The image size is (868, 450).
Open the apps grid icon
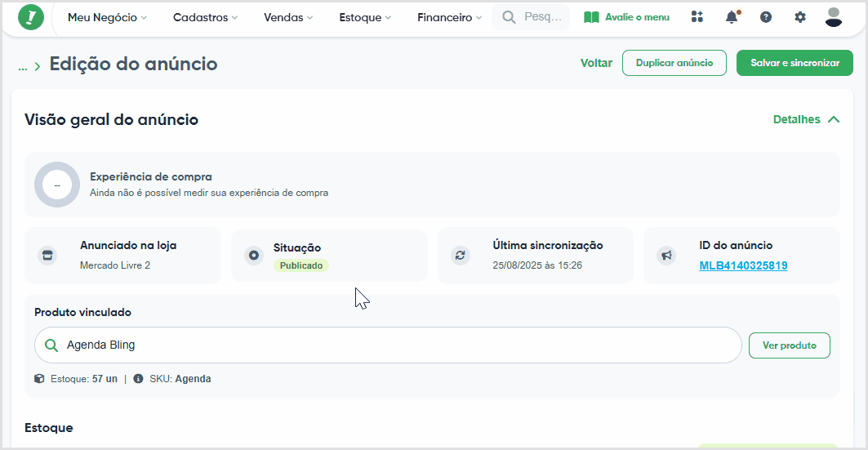click(x=697, y=17)
